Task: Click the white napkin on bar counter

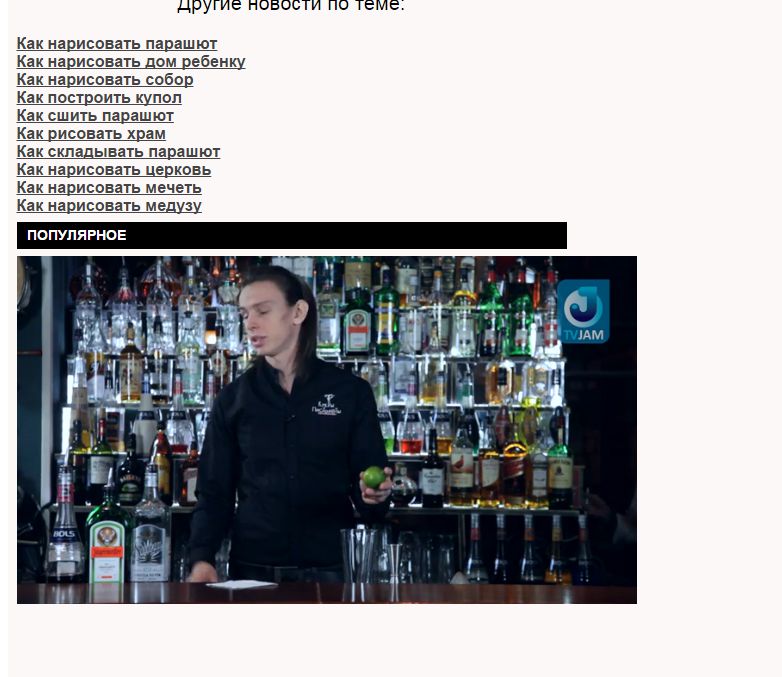Action: point(240,584)
